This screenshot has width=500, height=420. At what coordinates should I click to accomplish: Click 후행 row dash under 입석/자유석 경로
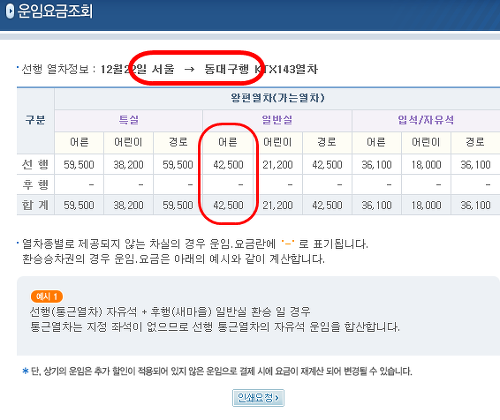pos(488,184)
